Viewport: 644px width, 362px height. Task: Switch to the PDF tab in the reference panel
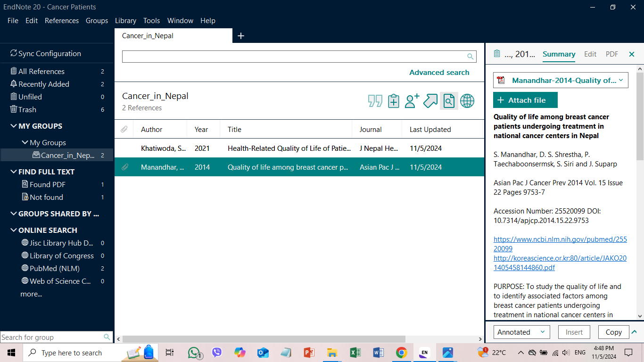pyautogui.click(x=612, y=54)
